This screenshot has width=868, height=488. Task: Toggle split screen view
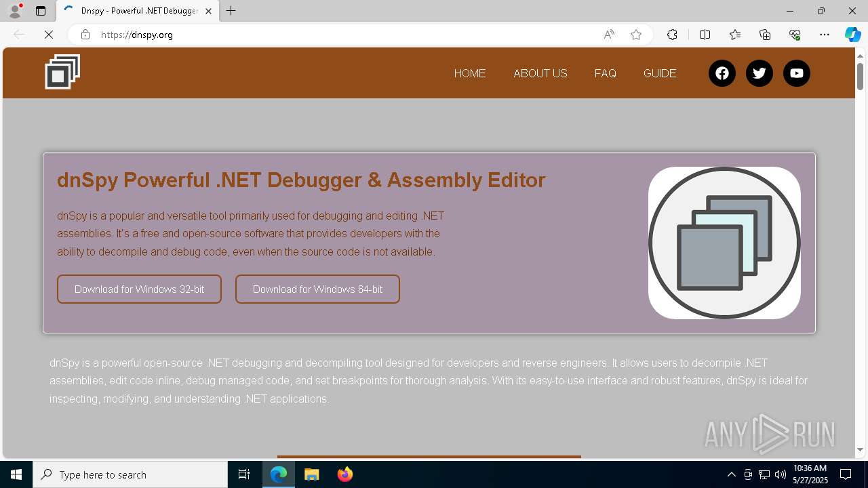[x=705, y=35]
